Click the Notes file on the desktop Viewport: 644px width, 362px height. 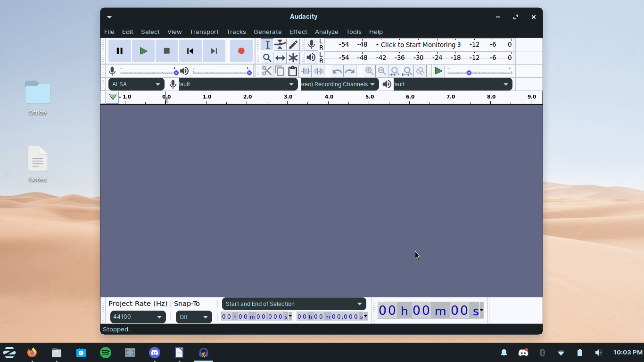coord(37,165)
